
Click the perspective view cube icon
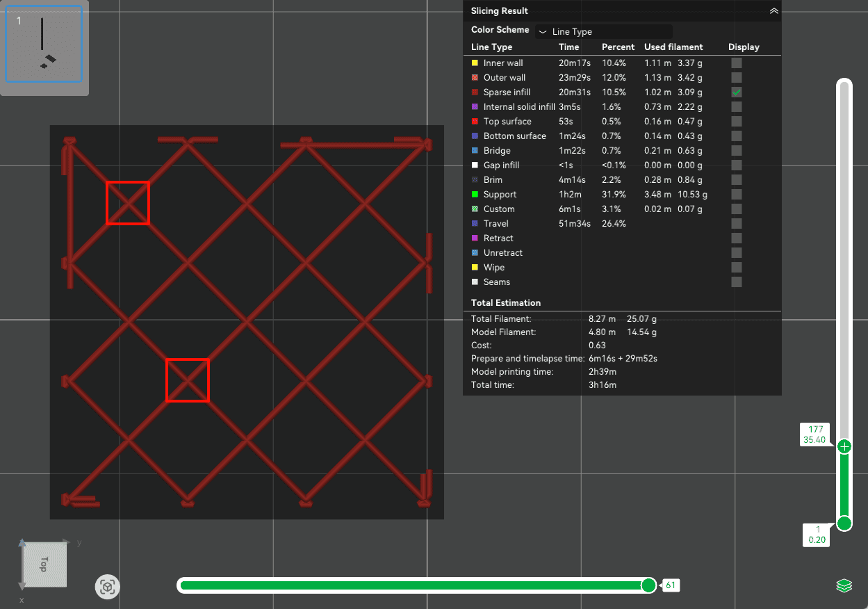tap(107, 587)
